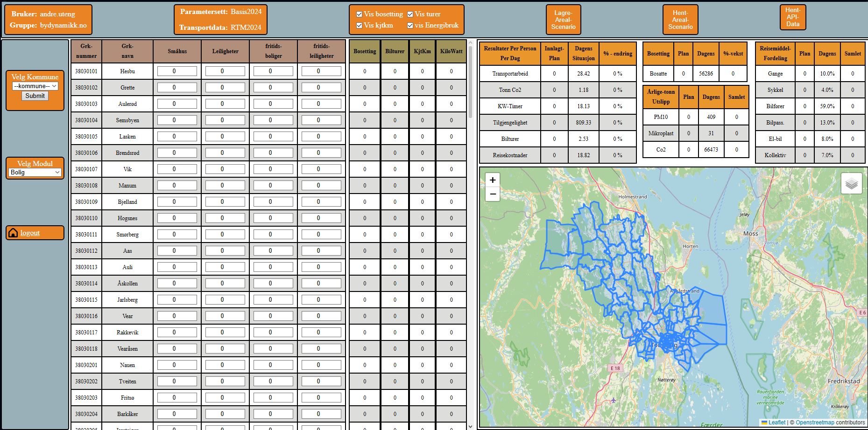Submit the selected kommune
The width and height of the screenshot is (868, 430).
(35, 96)
